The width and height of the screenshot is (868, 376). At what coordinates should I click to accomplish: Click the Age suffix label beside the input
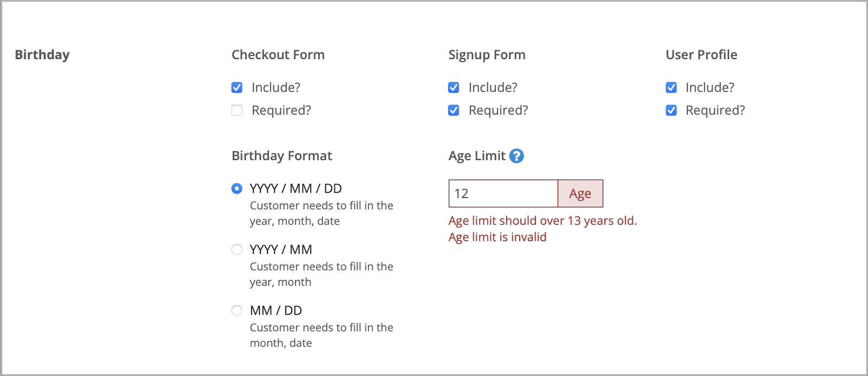click(580, 194)
